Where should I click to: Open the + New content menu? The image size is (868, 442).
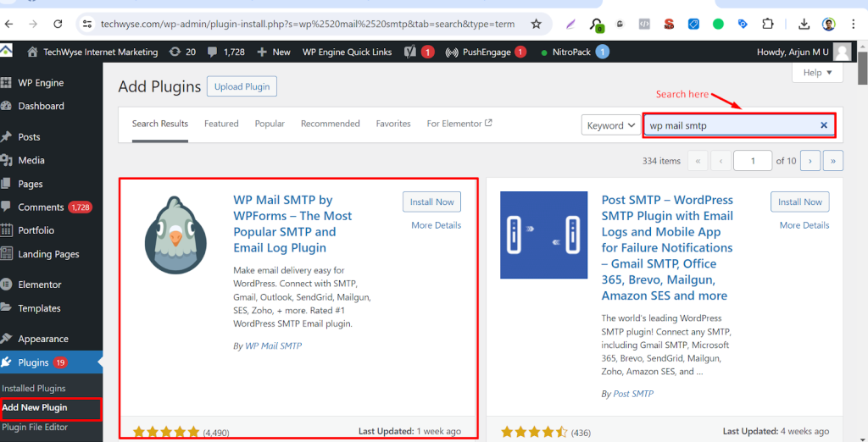[274, 52]
